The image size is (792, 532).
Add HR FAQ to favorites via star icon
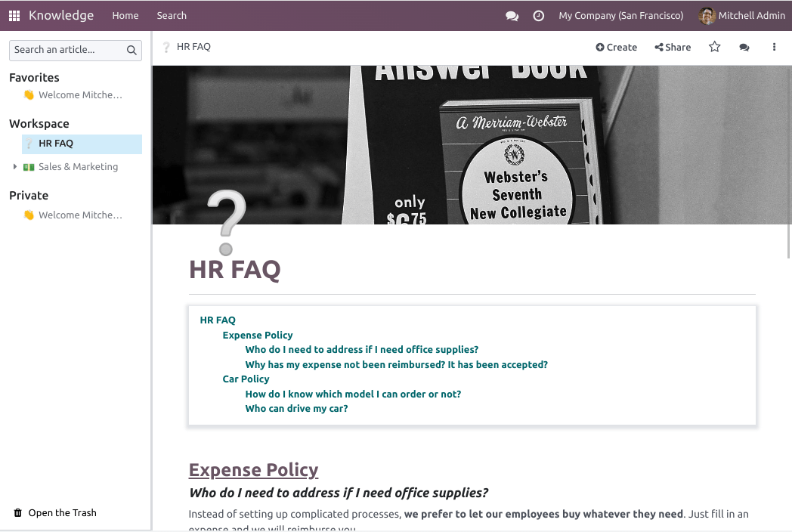(714, 47)
